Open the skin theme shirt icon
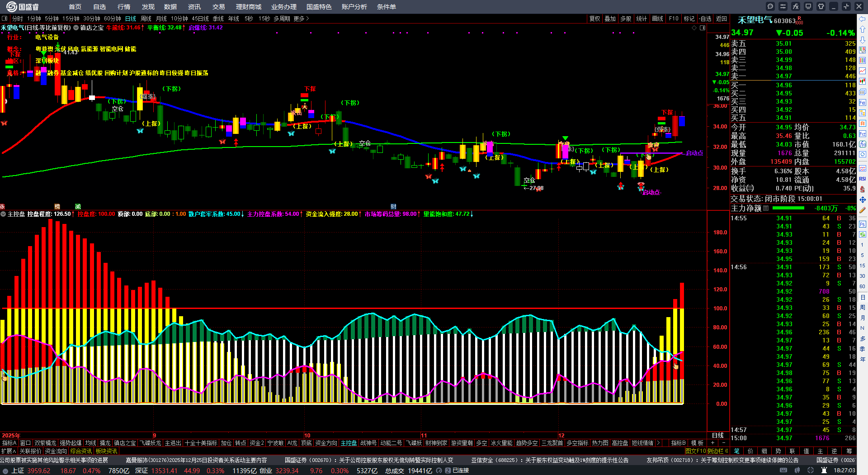 pos(821,6)
